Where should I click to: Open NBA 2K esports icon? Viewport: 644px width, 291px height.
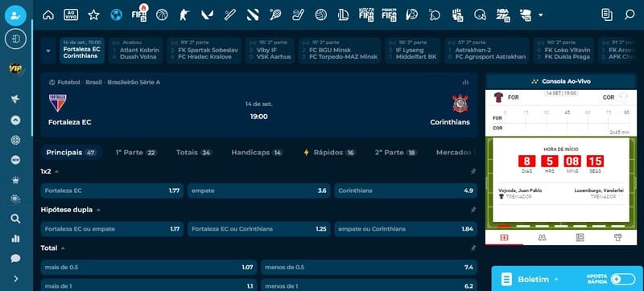(503, 15)
